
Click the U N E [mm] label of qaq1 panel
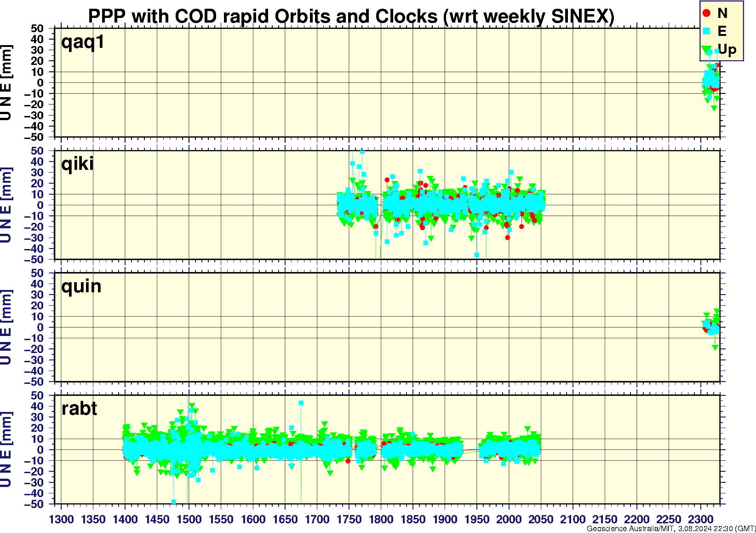tap(6, 83)
